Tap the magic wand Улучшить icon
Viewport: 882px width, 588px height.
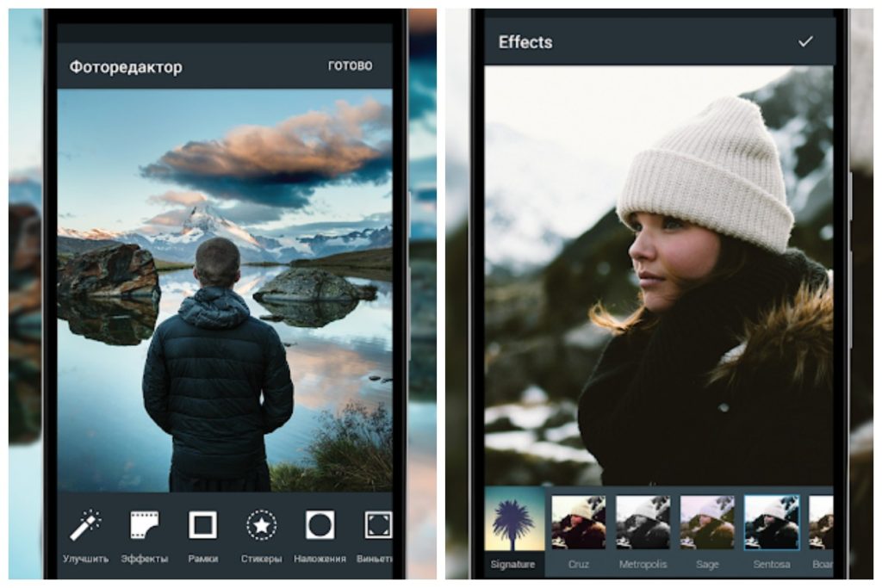click(85, 525)
